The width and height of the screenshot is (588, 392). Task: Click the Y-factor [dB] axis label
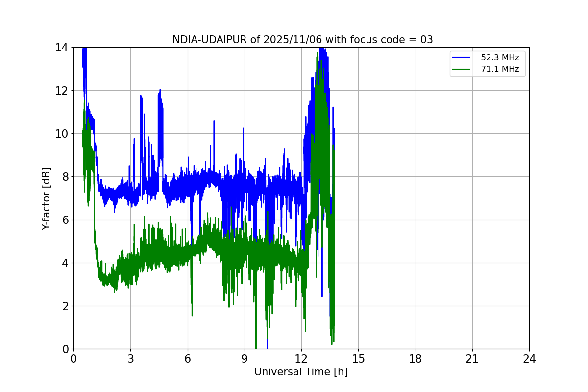(x=46, y=198)
